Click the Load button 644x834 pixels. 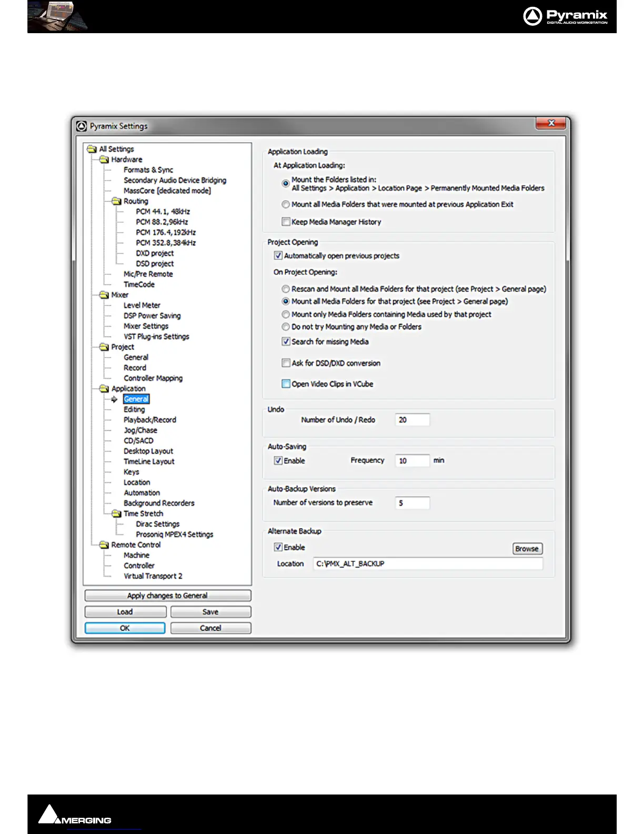coord(125,612)
